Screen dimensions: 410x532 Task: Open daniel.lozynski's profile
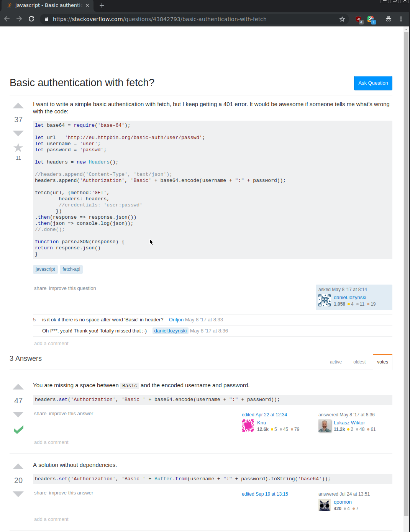[349, 297]
